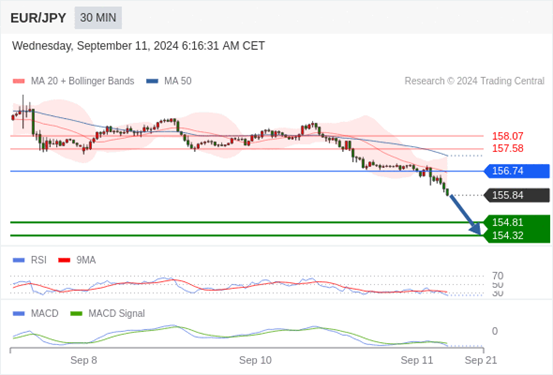Click the date and time header text
Viewport: 553px width, 375px height.
click(x=138, y=46)
